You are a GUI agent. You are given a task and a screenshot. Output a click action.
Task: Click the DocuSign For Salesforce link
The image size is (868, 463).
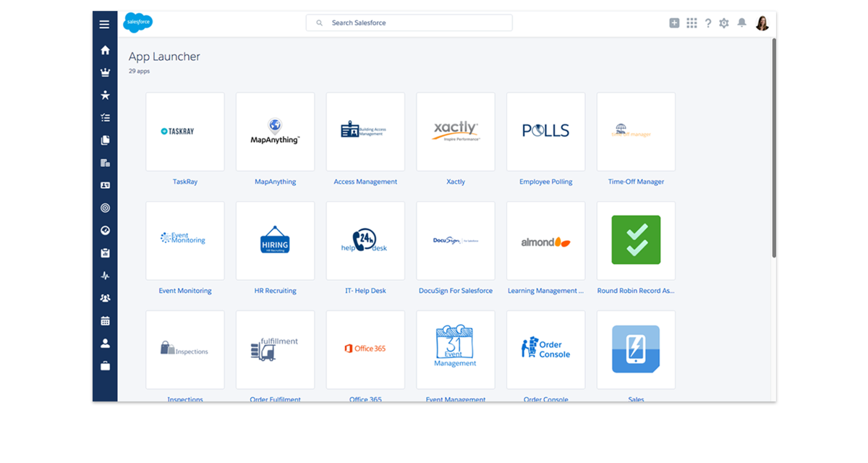[x=456, y=291]
